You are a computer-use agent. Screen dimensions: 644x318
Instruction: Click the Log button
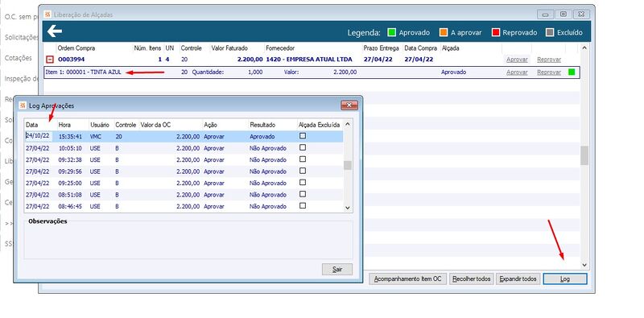[x=565, y=279]
